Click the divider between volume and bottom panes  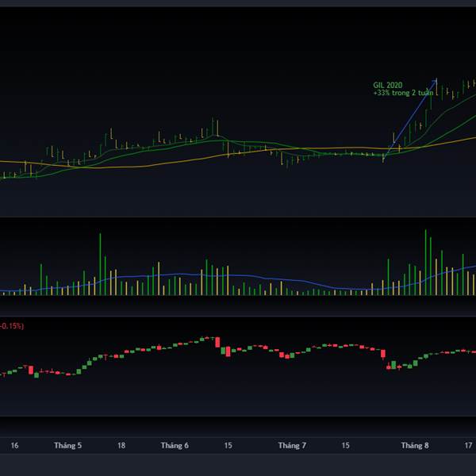click(238, 317)
